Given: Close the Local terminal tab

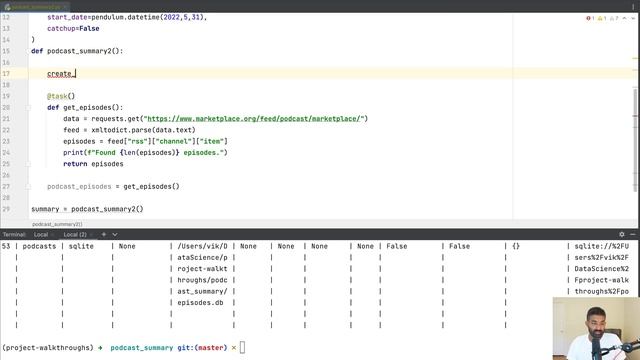Looking at the screenshot, I should point(53,235).
